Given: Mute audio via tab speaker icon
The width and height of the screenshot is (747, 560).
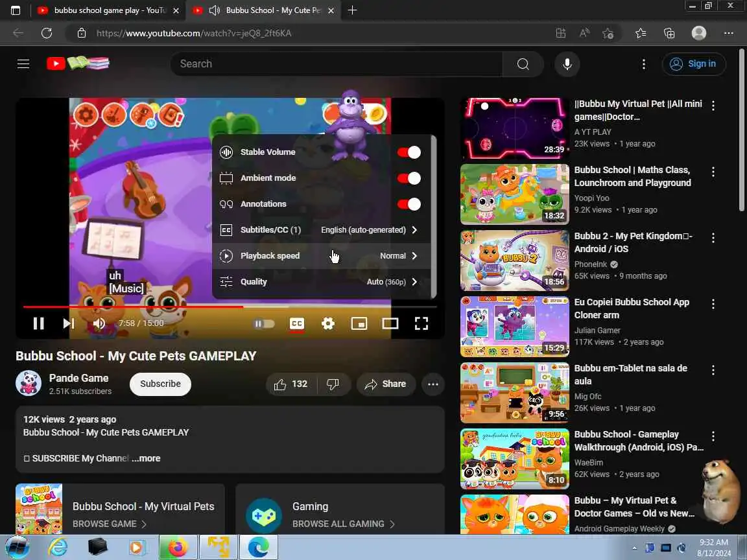Looking at the screenshot, I should click(215, 10).
